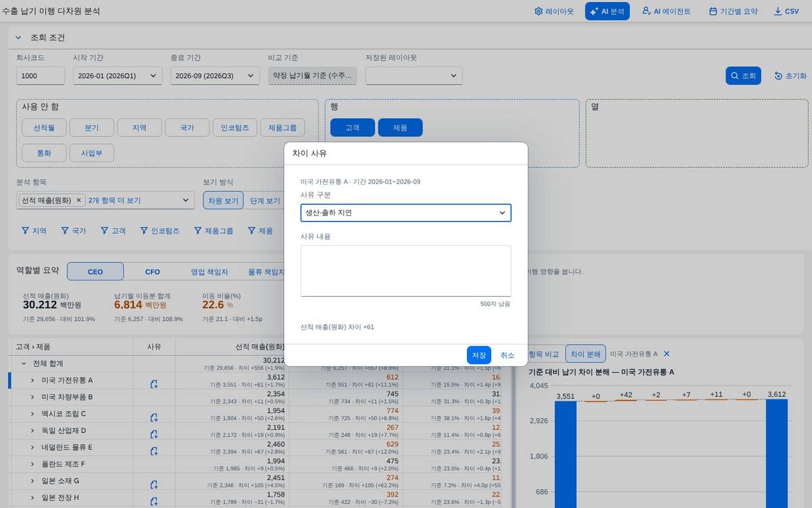Image resolution: width=812 pixels, height=508 pixels.
Task: Open the 인코텀즈 filter
Action: tap(160, 231)
